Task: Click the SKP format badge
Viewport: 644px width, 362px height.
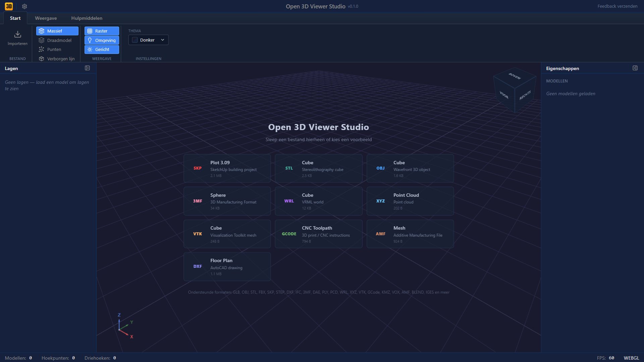Action: (198, 168)
